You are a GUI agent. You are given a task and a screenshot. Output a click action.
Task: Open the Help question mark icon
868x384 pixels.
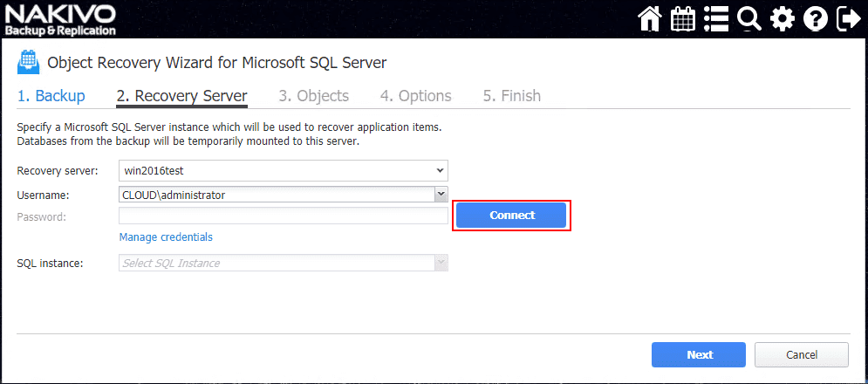point(815,18)
